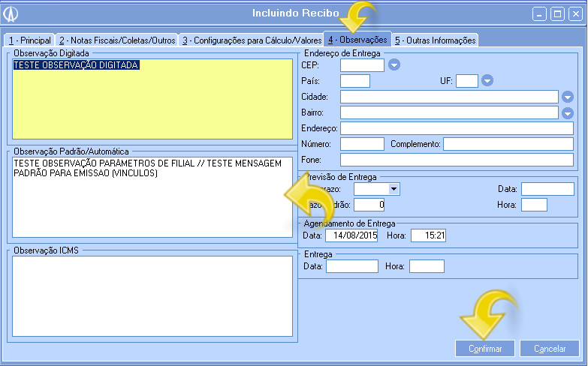Click the Agendamento de Entrega Data field
Viewport: 588px width, 366px height.
[x=351, y=235]
